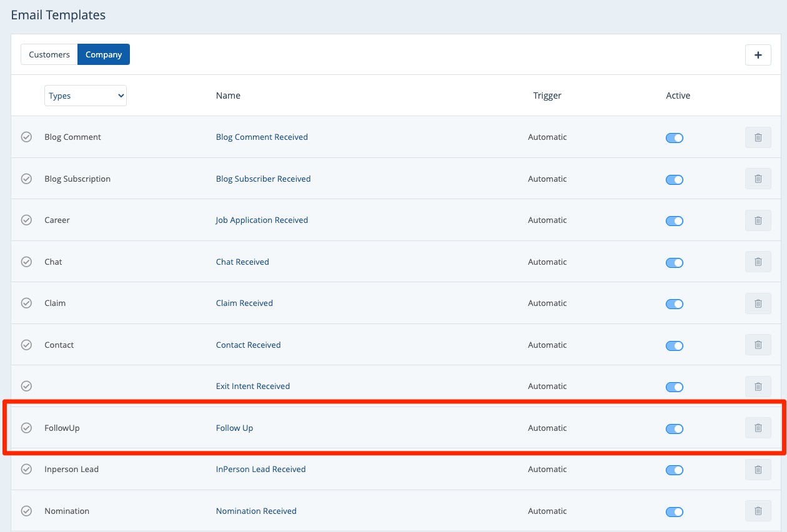Delete the Contact Received template

758,345
